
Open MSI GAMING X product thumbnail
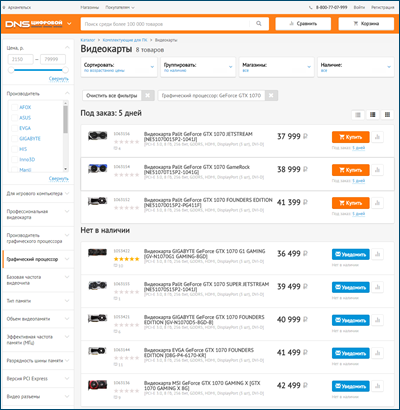click(x=97, y=385)
